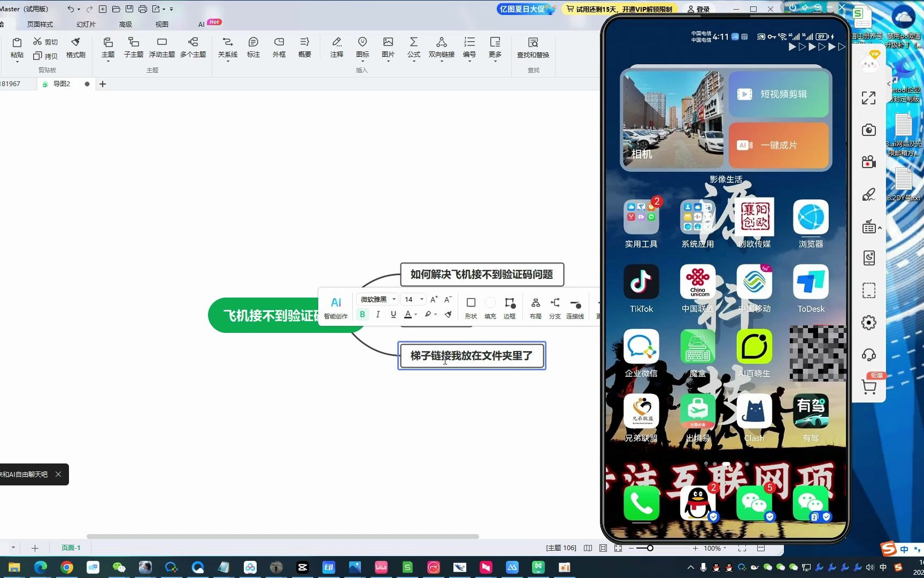The width and height of the screenshot is (924, 578).
Task: Click the VIP trial unlock banner
Action: 620,9
